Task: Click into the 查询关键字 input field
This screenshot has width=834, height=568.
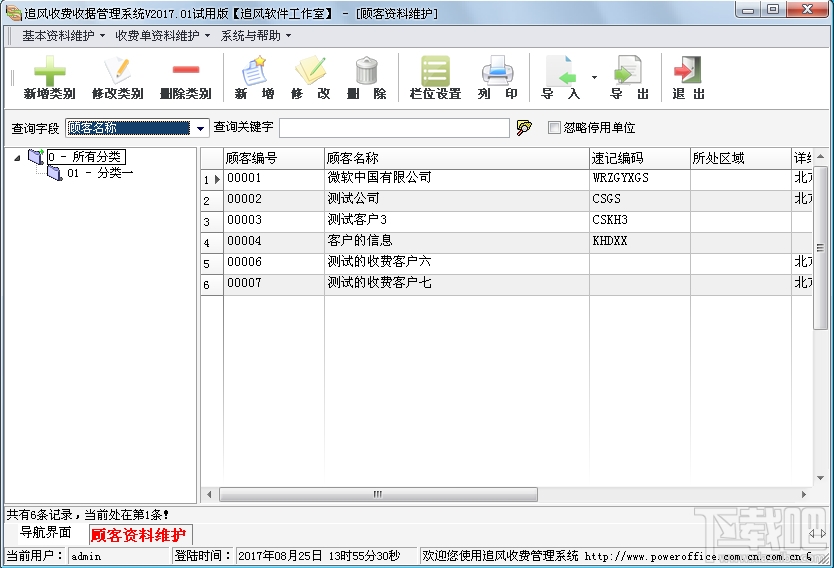Action: 394,128
